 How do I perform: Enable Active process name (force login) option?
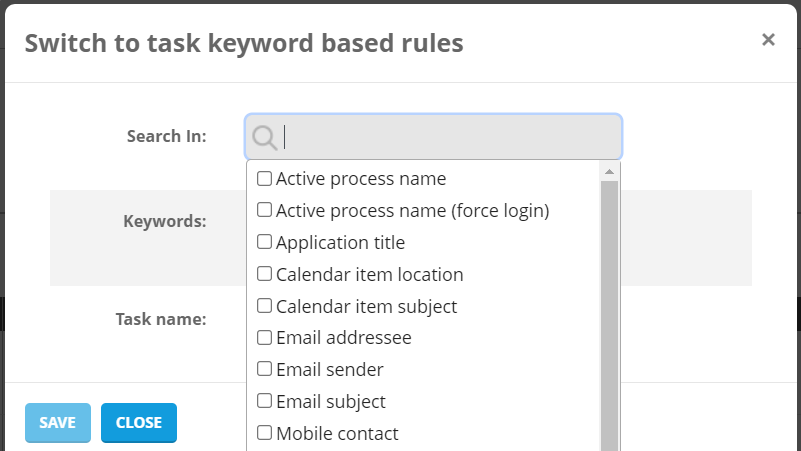(265, 210)
